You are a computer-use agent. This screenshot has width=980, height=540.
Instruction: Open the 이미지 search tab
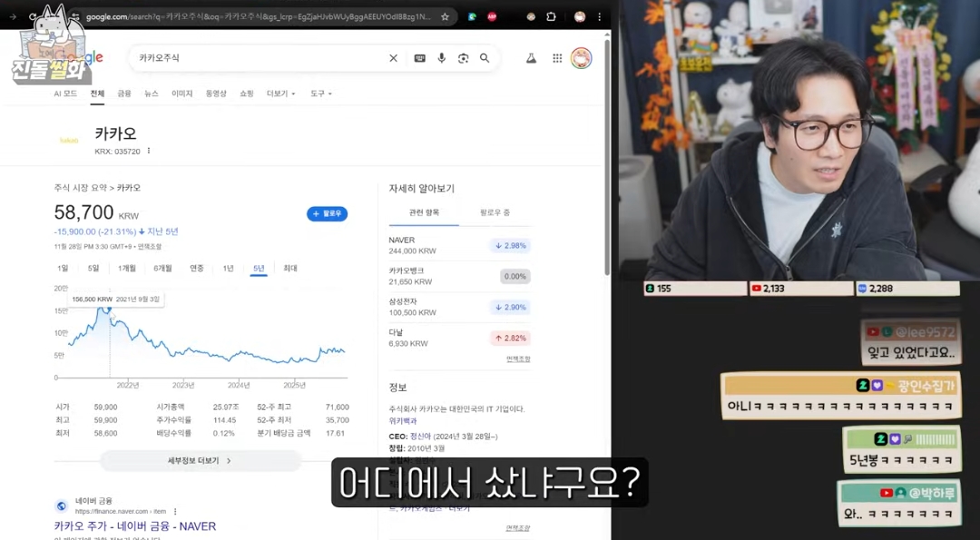tap(181, 93)
